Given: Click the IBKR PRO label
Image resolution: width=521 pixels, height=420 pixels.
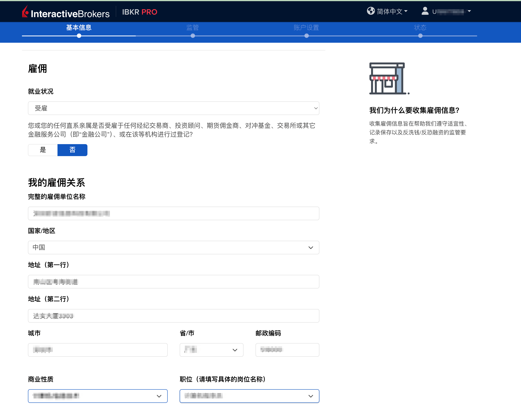Looking at the screenshot, I should 140,12.
